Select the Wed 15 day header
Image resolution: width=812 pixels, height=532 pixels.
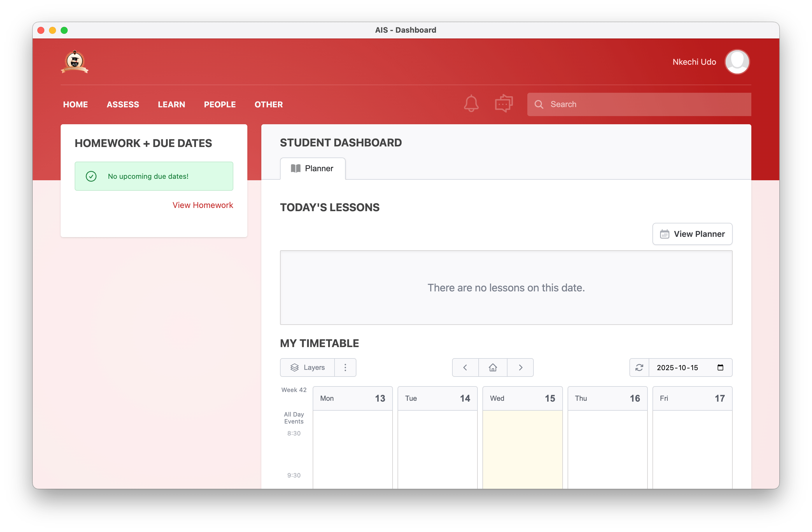point(522,398)
